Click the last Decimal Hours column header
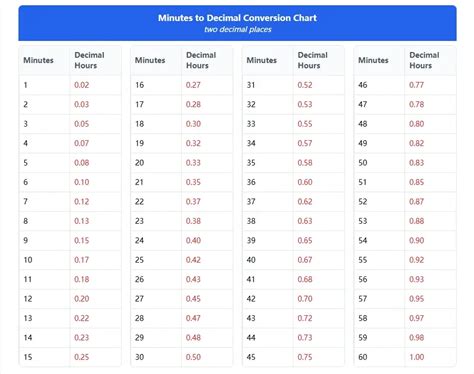 coord(424,60)
